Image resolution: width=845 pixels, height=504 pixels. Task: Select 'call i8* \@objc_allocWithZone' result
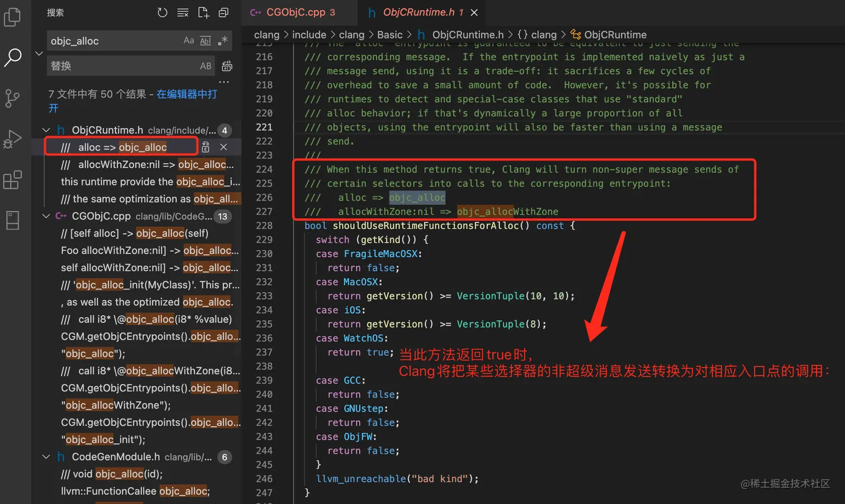(x=150, y=371)
